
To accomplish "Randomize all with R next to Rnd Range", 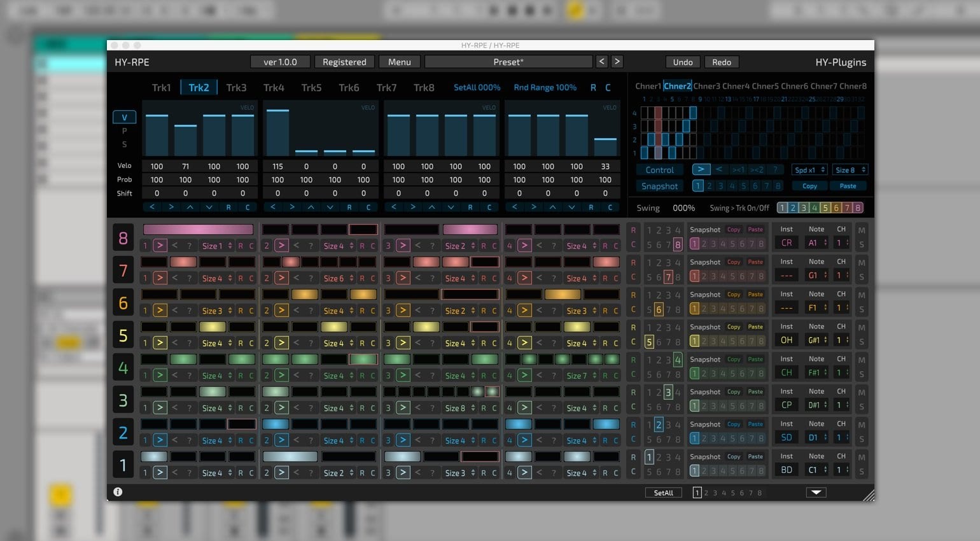I will click(x=593, y=87).
